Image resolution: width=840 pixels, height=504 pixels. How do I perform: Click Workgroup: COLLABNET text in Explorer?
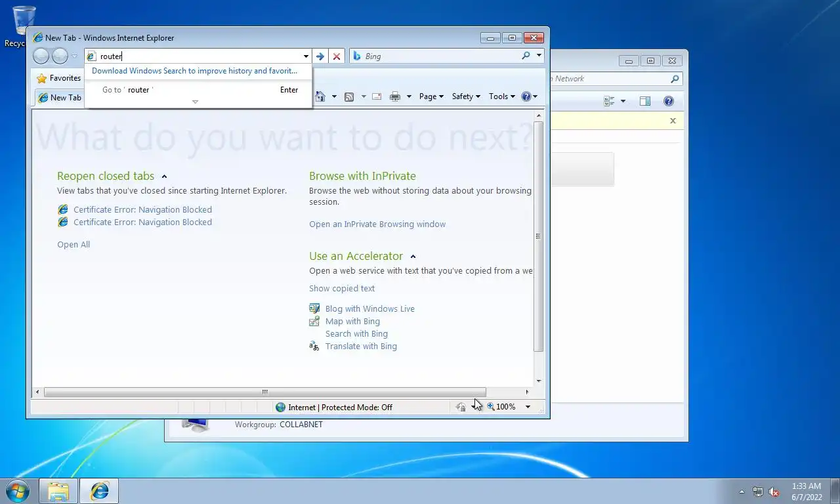pyautogui.click(x=279, y=425)
